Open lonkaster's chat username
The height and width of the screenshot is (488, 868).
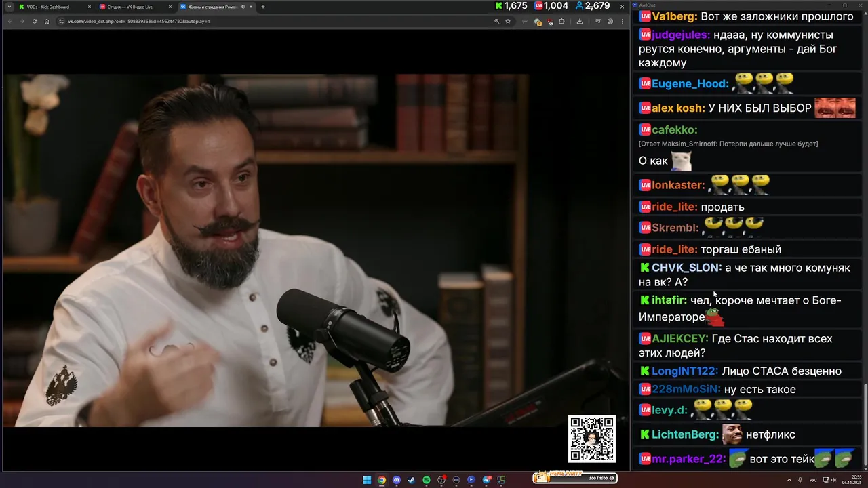point(679,185)
